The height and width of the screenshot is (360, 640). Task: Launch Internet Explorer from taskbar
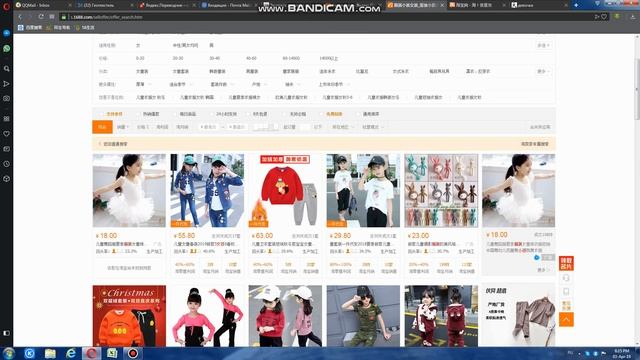tap(71, 353)
